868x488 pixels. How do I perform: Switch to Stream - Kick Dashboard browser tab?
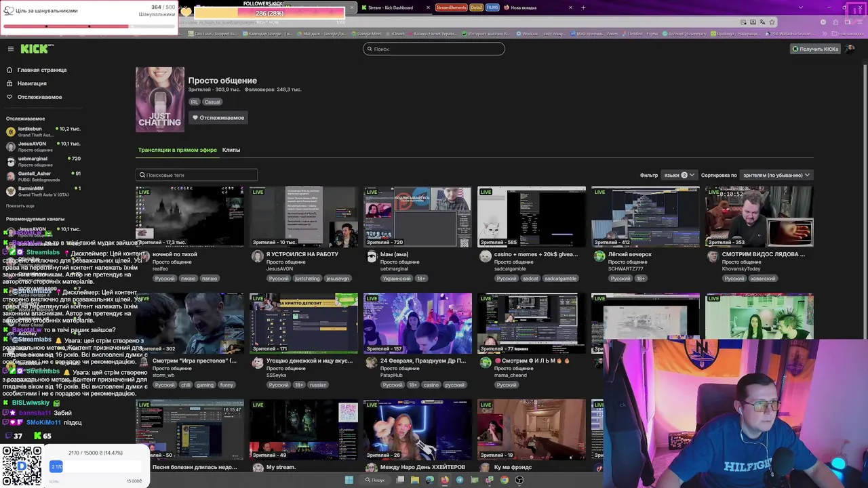pos(391,7)
